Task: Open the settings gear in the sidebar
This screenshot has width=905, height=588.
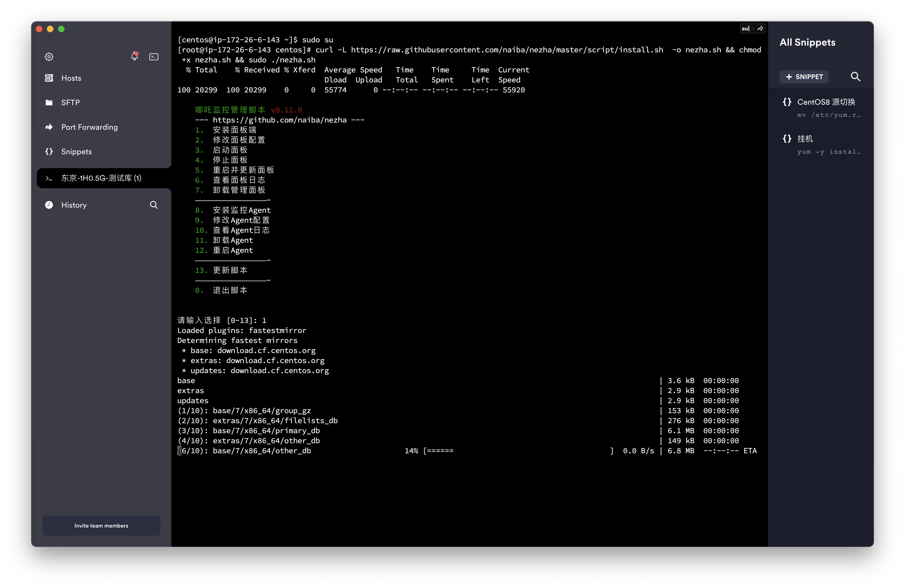Action: click(x=49, y=57)
